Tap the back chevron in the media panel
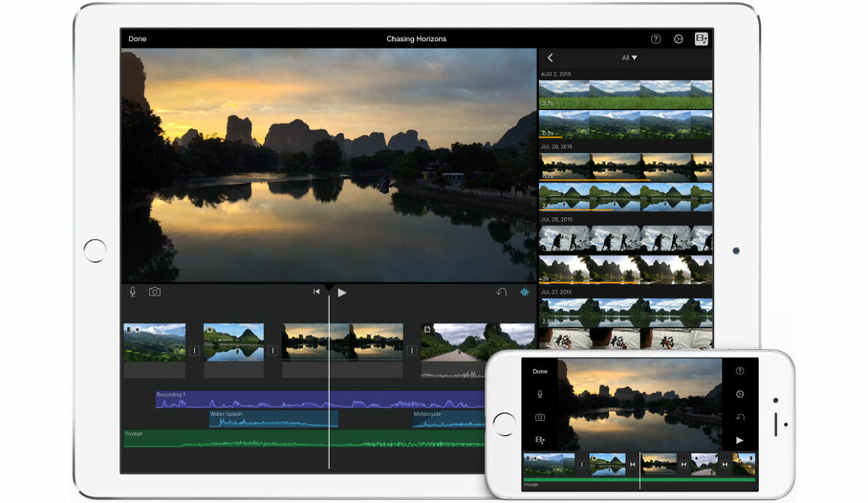The image size is (868, 503). pyautogui.click(x=551, y=58)
